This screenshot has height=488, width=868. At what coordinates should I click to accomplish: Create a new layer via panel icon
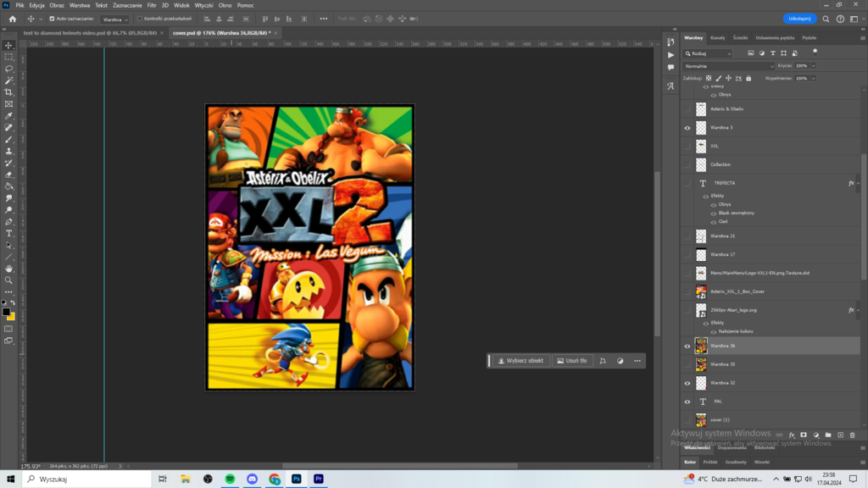click(x=840, y=435)
